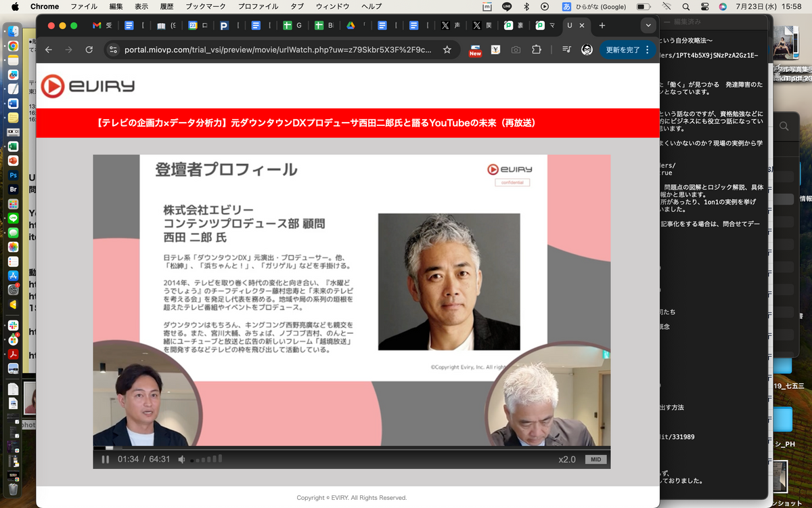Go back to previous page

pos(48,49)
